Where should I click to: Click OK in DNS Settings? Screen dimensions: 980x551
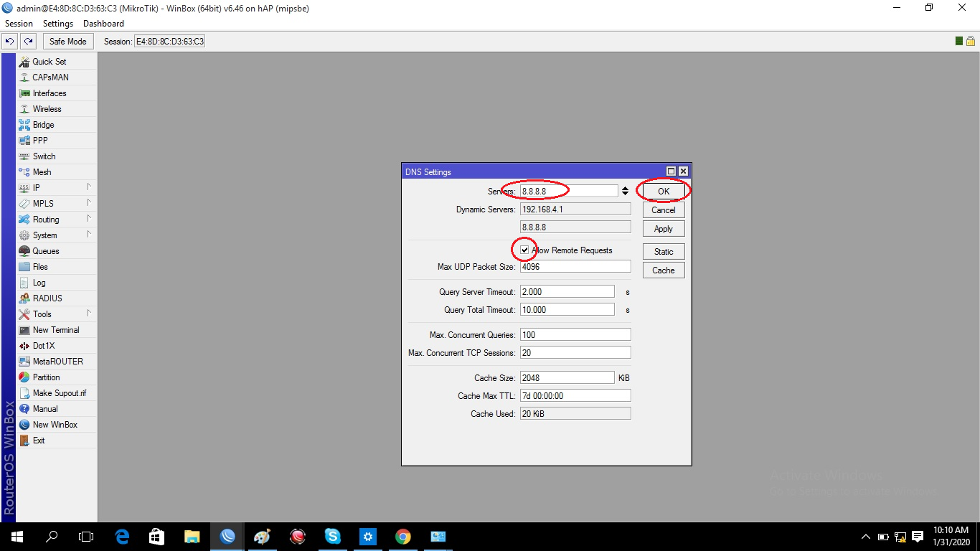pos(664,192)
